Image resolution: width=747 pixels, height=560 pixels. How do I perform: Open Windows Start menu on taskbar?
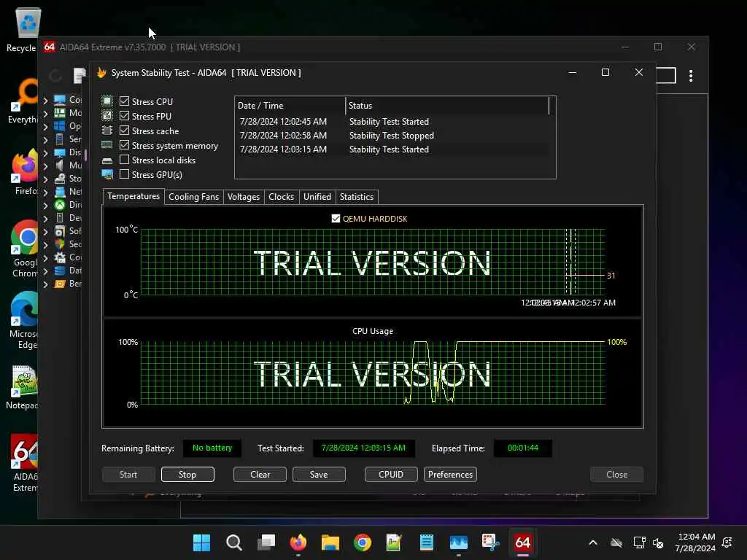pos(201,542)
